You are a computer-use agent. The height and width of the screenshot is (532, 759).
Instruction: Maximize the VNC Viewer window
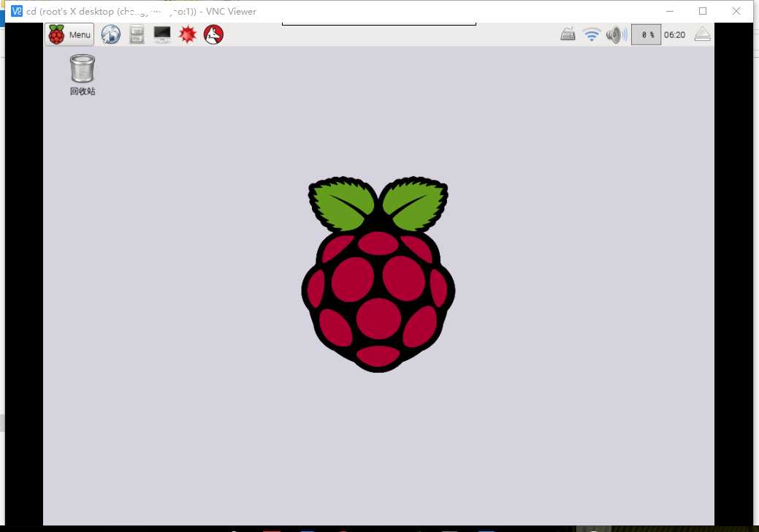click(x=703, y=11)
